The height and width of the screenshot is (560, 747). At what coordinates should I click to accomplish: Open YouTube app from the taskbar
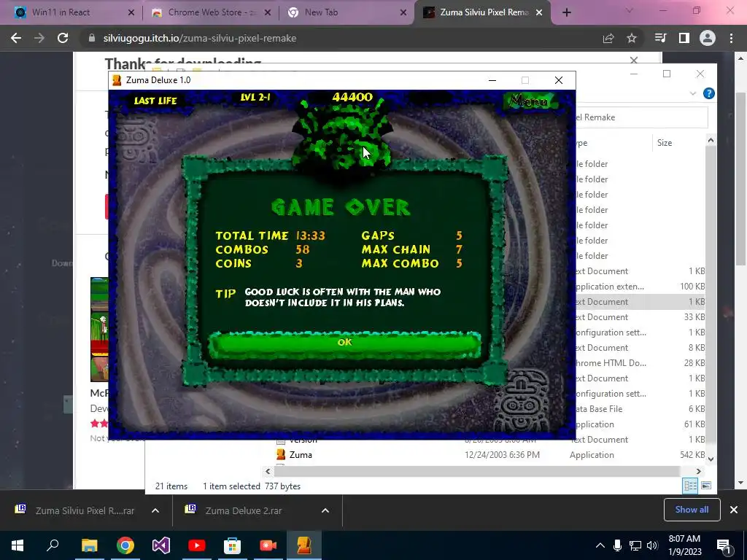[197, 545]
